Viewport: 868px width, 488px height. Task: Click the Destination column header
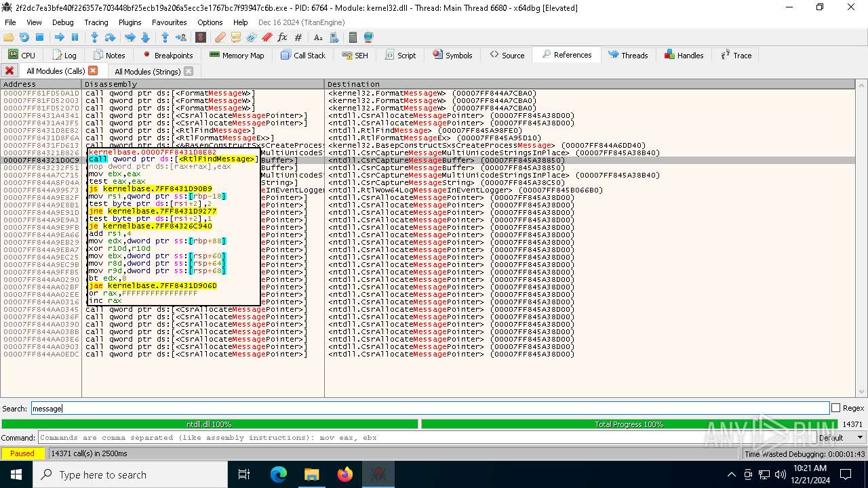click(x=590, y=84)
